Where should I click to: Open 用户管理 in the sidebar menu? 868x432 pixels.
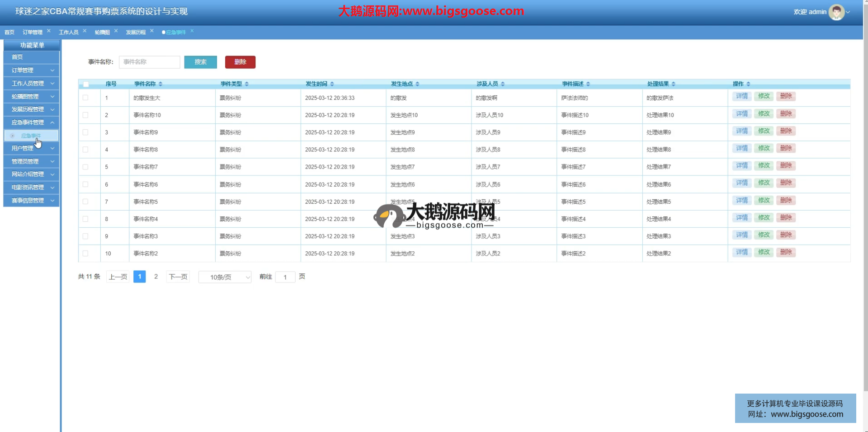31,148
